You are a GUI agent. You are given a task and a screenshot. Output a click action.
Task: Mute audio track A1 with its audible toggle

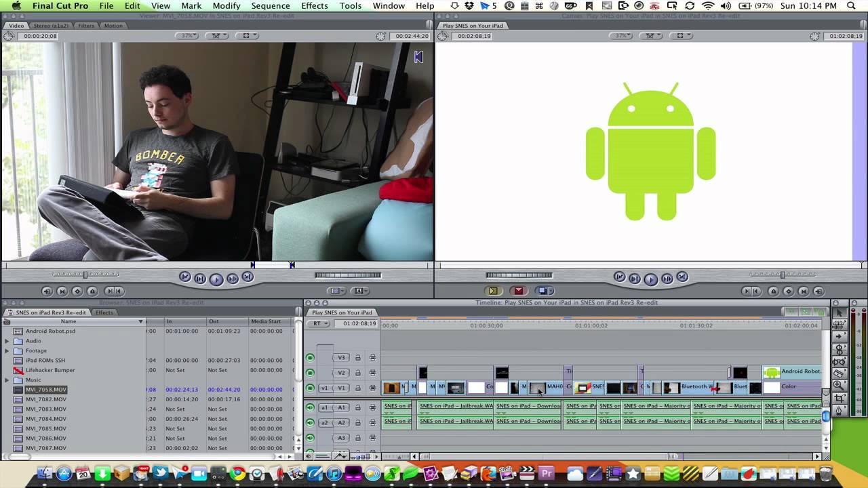point(310,407)
